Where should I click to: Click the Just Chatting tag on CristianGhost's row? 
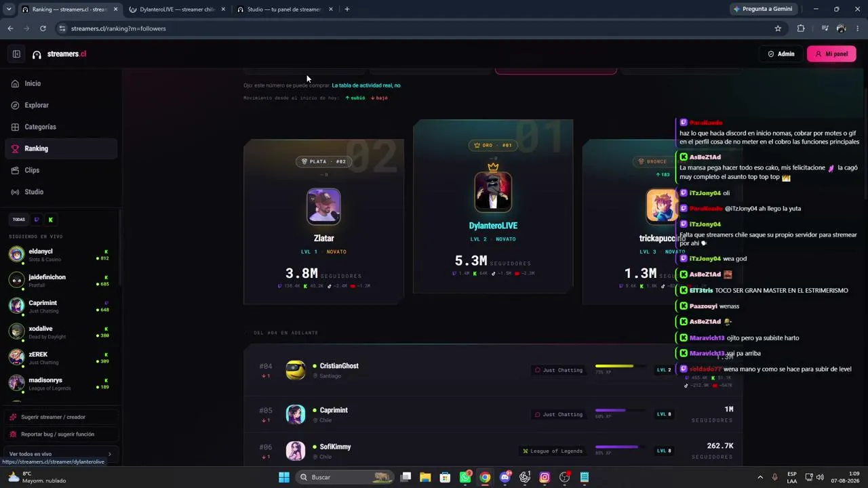pos(559,370)
